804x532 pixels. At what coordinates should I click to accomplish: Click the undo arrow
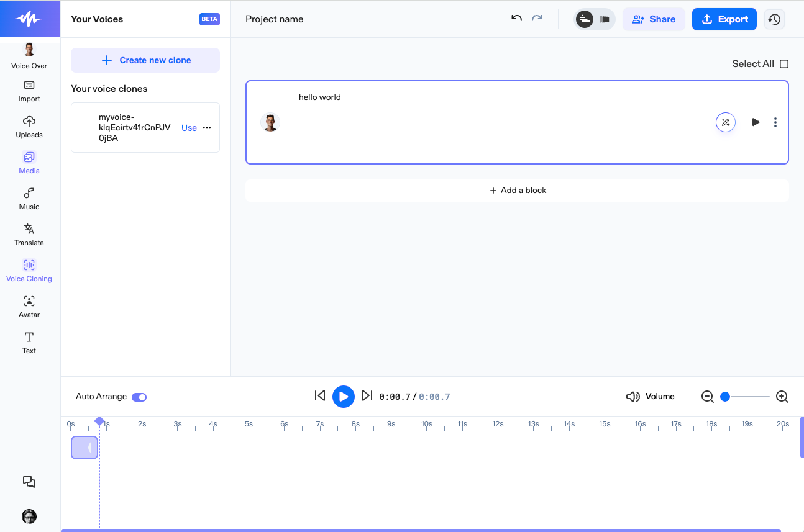(516, 19)
